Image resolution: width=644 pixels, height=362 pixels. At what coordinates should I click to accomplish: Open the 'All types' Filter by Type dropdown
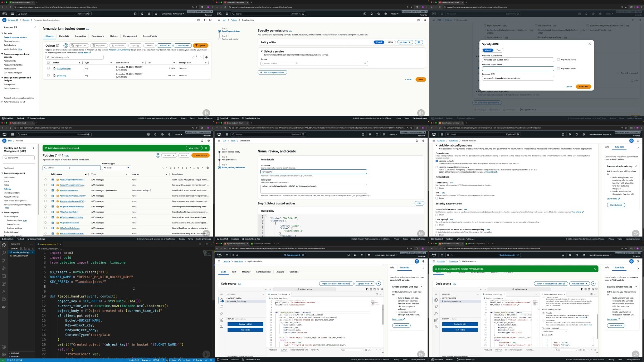coord(116,168)
